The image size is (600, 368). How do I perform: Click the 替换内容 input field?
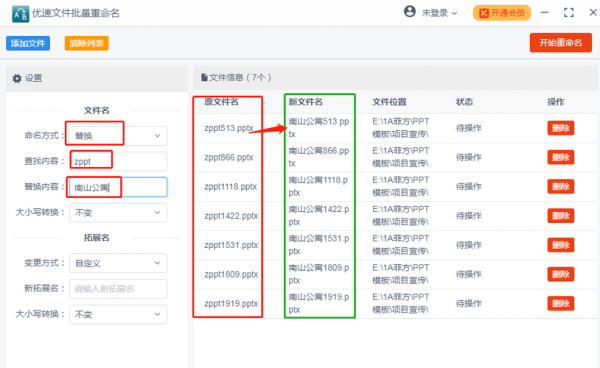pyautogui.click(x=118, y=187)
